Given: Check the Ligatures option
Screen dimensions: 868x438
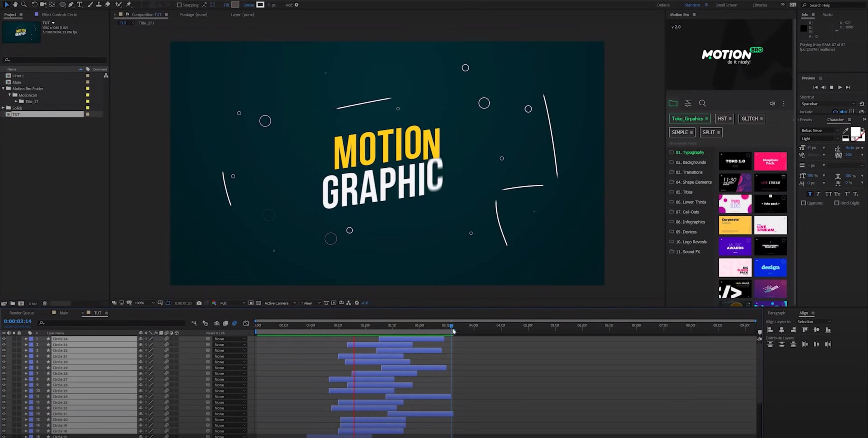Looking at the screenshot, I should tap(803, 203).
